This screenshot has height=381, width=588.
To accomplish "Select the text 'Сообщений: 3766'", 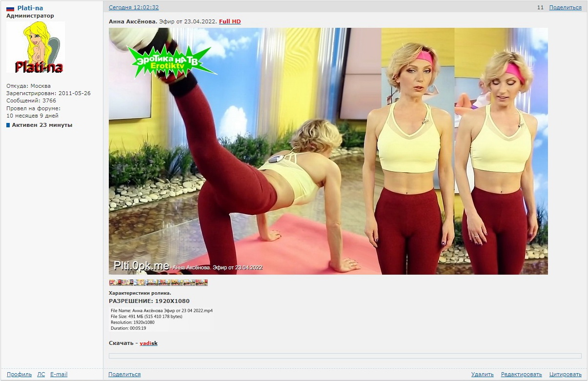I will coord(31,100).
